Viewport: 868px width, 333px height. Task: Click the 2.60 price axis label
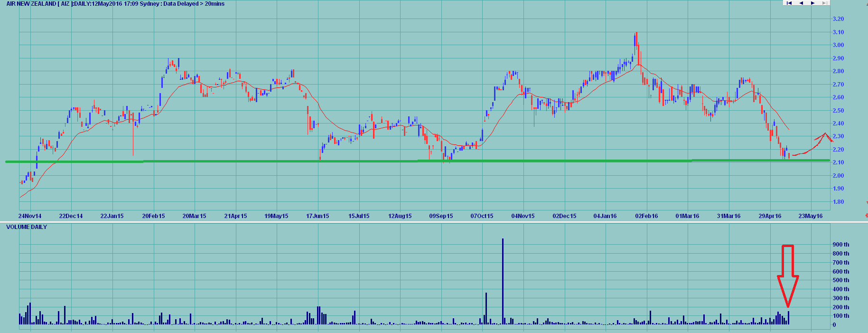[x=839, y=97]
